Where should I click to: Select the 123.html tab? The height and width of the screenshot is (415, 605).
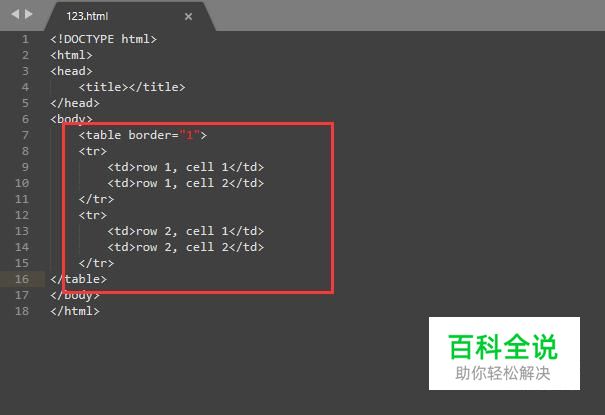tap(87, 16)
